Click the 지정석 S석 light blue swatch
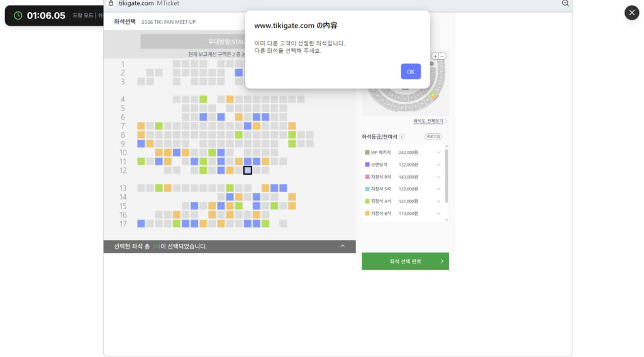 pyautogui.click(x=367, y=189)
